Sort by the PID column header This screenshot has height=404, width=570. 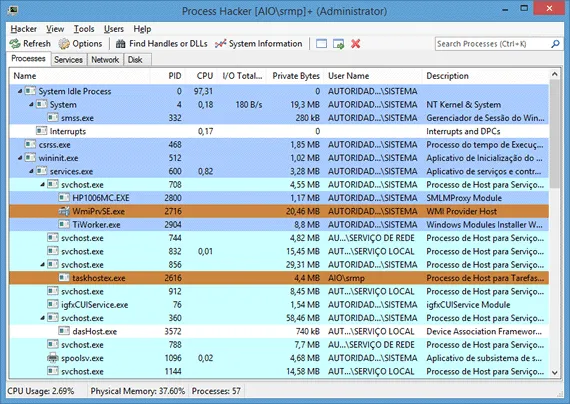click(168, 76)
